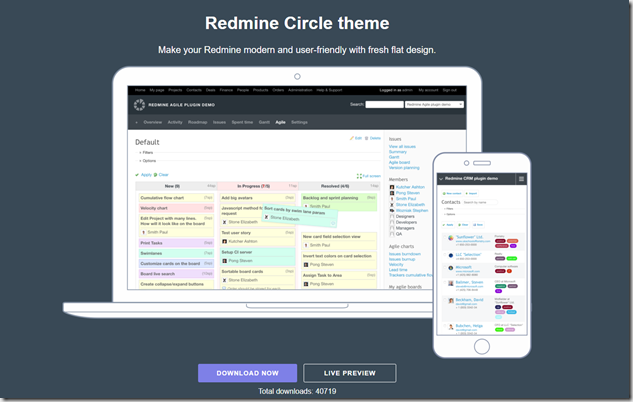
Task: Click the Swimlanes teal card
Action: [x=176, y=253]
